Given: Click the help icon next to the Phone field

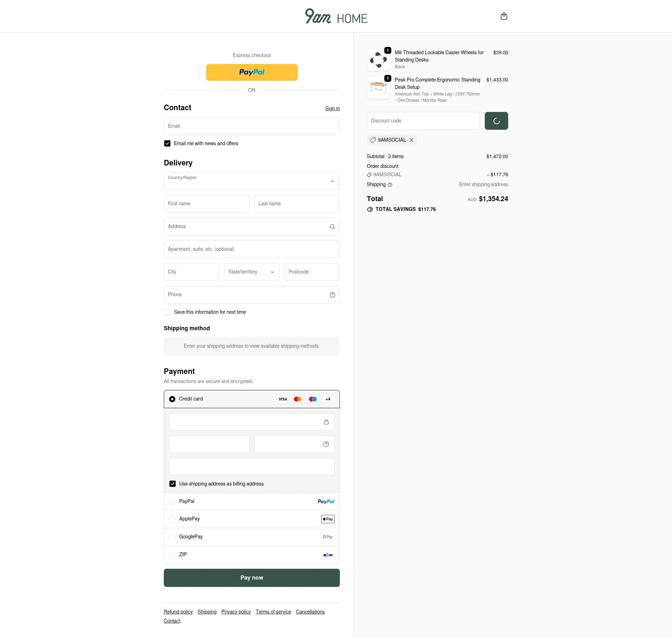Looking at the screenshot, I should (x=332, y=295).
